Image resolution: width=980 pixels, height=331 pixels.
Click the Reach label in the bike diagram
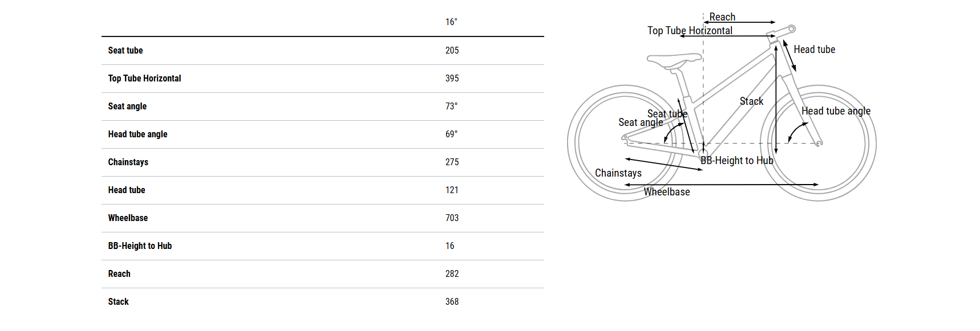(722, 17)
